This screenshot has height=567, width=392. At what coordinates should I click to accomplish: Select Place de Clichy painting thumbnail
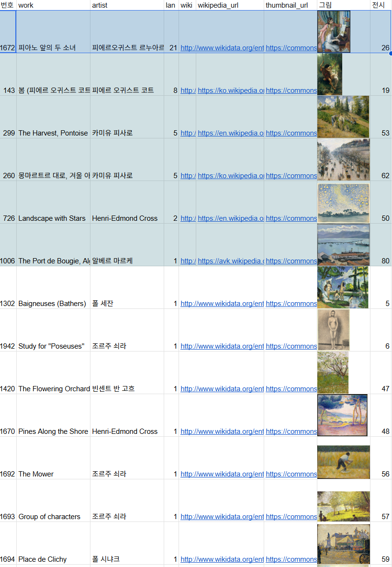coord(344,544)
